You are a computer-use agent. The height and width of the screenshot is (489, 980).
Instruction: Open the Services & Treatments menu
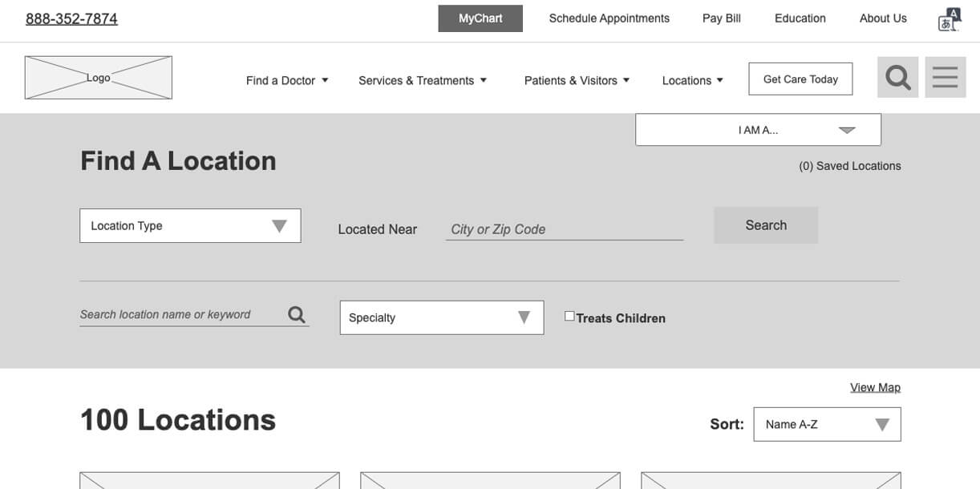pos(423,80)
